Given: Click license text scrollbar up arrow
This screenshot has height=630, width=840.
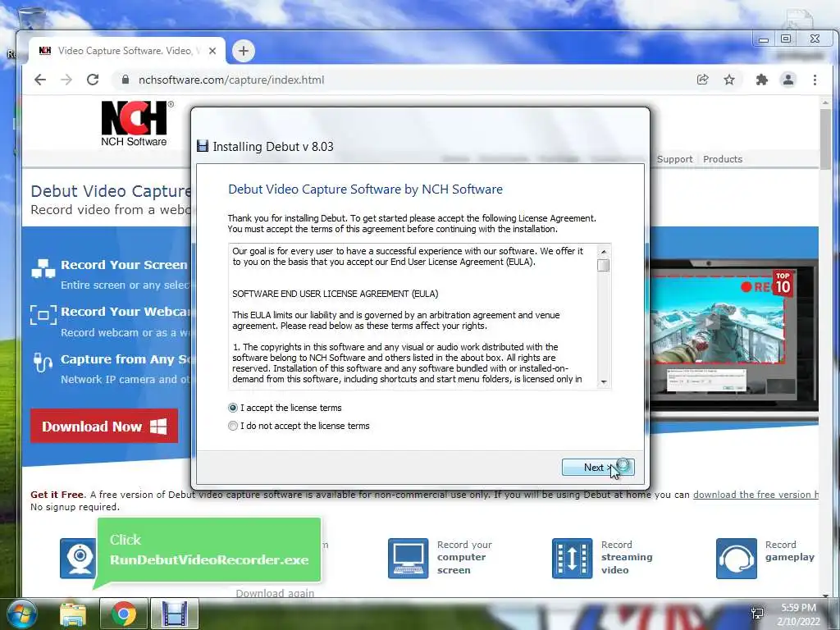Looking at the screenshot, I should pos(604,251).
